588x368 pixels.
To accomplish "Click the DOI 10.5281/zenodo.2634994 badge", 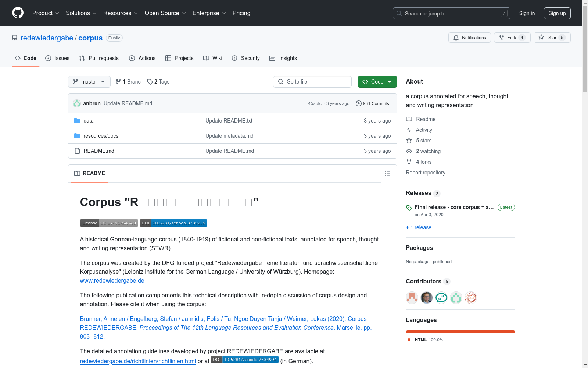I will [x=245, y=360].
